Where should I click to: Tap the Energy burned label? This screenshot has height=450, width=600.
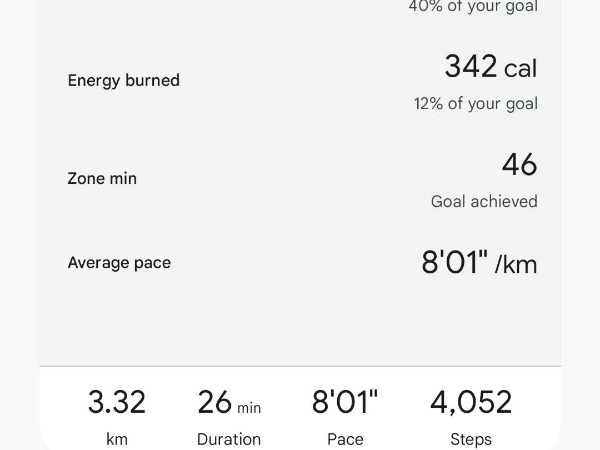[x=123, y=81]
